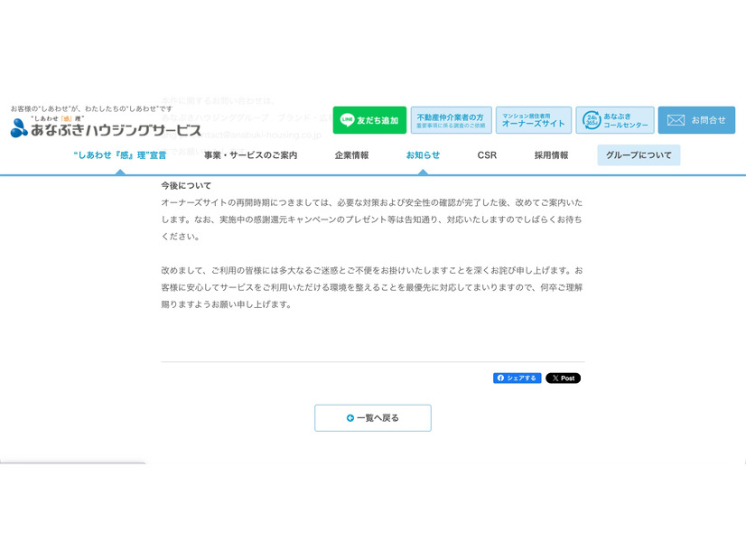The width and height of the screenshot is (746, 560).
Task: Open the お知らせ menu
Action: pos(423,155)
